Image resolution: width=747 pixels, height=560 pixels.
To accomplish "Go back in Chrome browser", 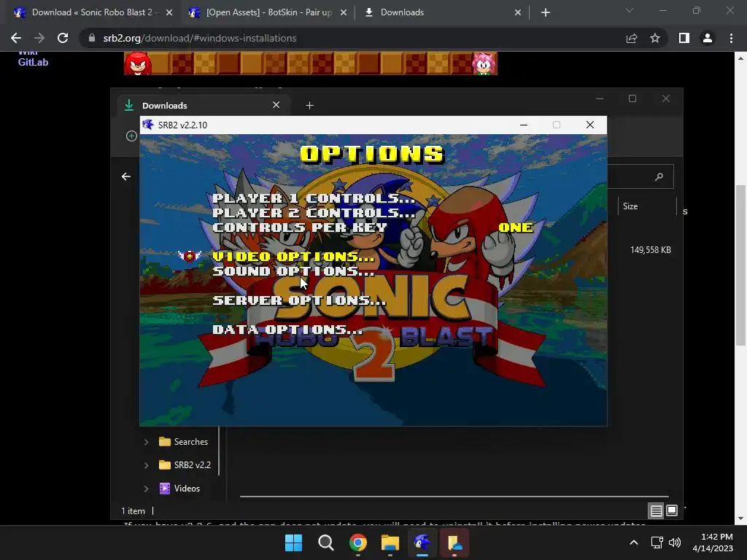I will pyautogui.click(x=16, y=38).
